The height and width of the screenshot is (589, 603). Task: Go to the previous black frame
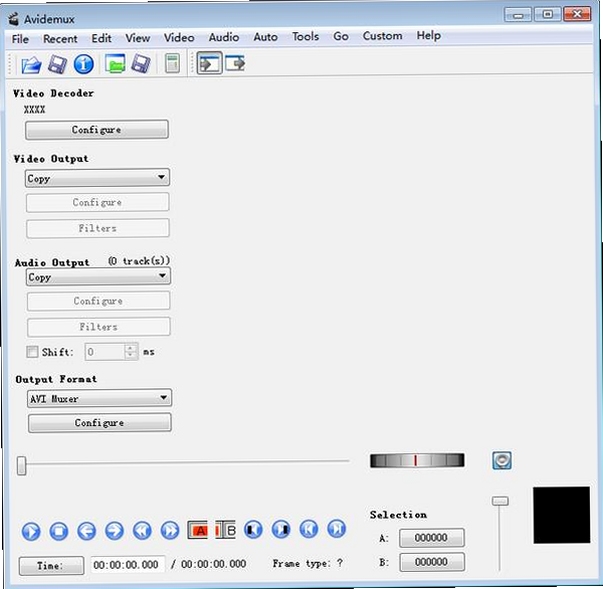click(253, 529)
